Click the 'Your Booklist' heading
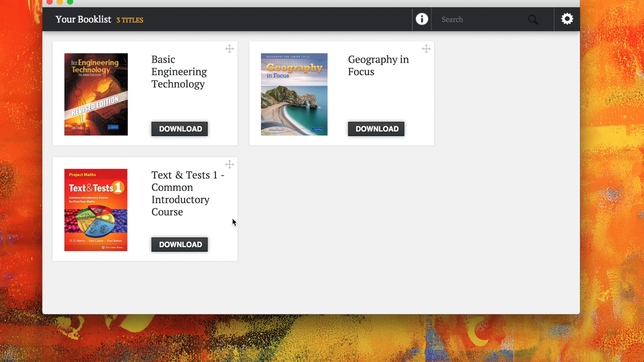The image size is (644, 362). (83, 19)
